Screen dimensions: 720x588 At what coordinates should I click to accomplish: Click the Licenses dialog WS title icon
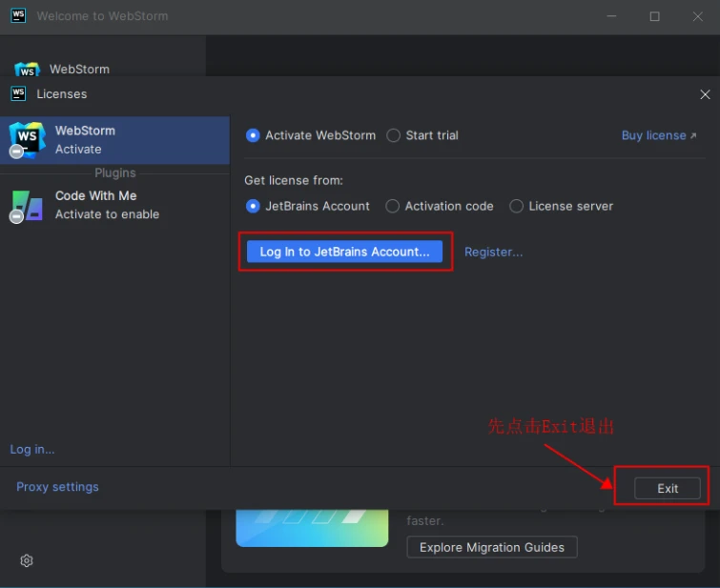pyautogui.click(x=18, y=93)
